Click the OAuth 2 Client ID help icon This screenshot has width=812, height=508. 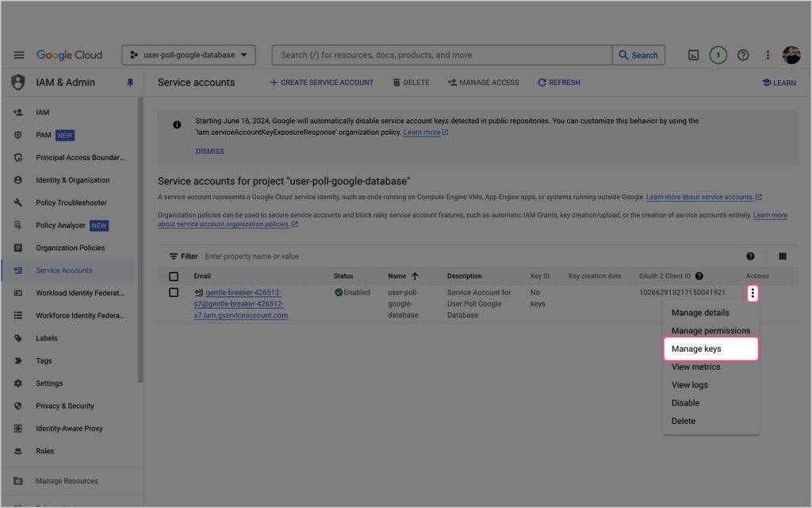click(x=699, y=276)
